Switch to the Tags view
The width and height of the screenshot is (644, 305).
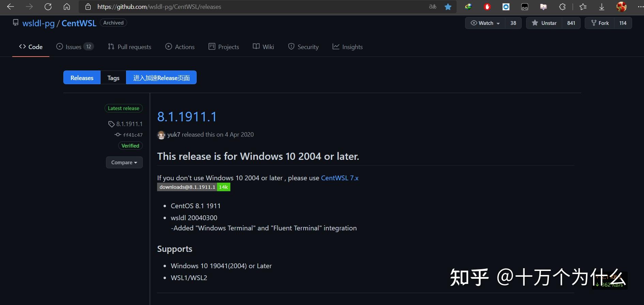click(113, 78)
